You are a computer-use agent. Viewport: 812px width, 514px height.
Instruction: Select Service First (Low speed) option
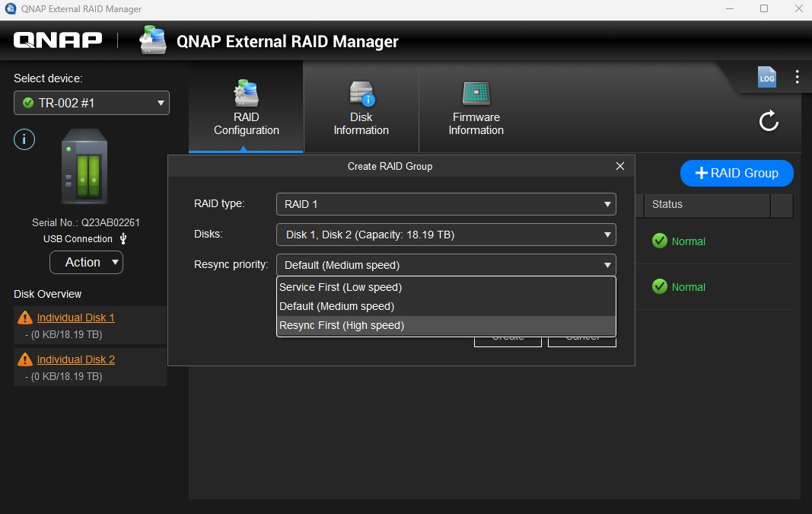tap(340, 287)
